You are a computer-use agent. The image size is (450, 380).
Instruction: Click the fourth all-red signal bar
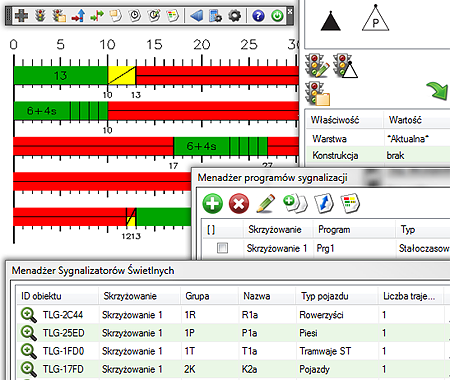[103, 181]
